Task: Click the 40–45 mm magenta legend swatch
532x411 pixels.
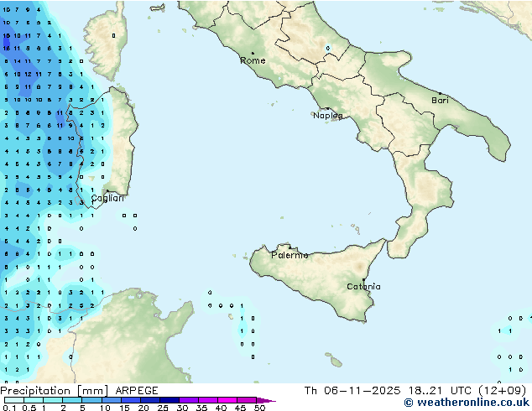Action: click(227, 400)
